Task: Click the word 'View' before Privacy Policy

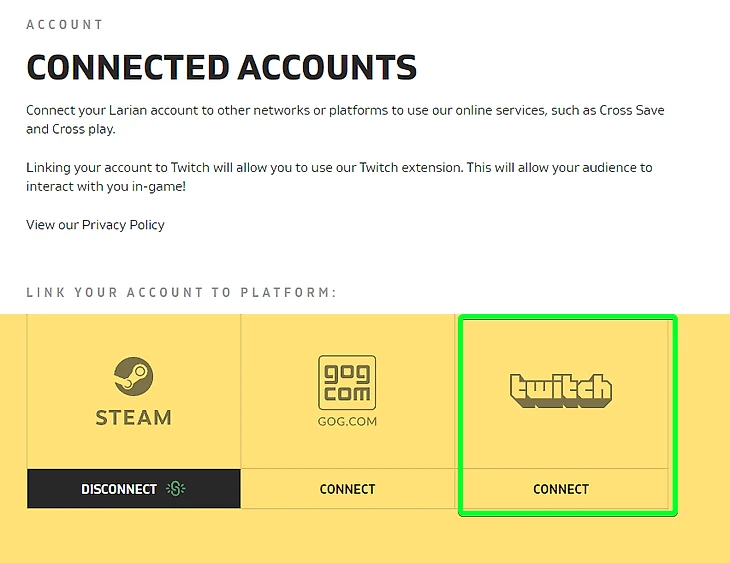Action: (x=41, y=225)
